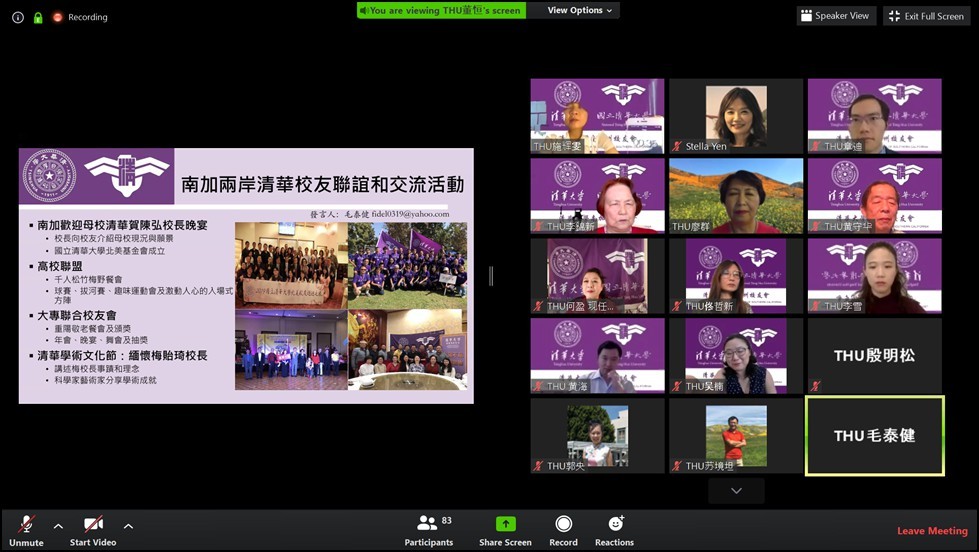Switch to Speaker View
The image size is (979, 552).
pyautogui.click(x=836, y=16)
